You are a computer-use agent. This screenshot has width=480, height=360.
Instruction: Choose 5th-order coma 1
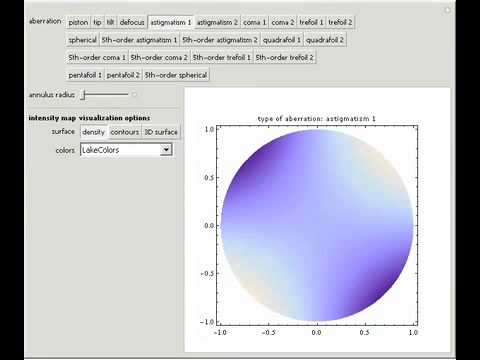click(x=97, y=57)
